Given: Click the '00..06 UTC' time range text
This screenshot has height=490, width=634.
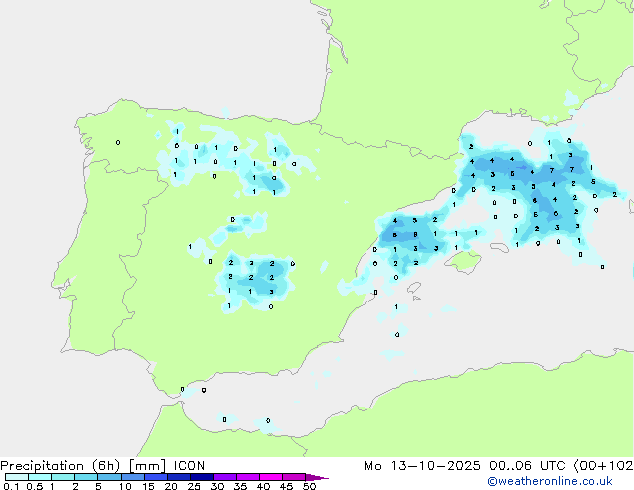Looking at the screenshot, I should 529,466.
